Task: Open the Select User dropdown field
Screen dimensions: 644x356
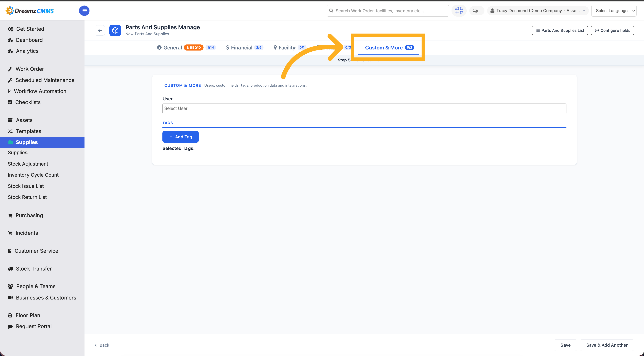Action: 364,108
